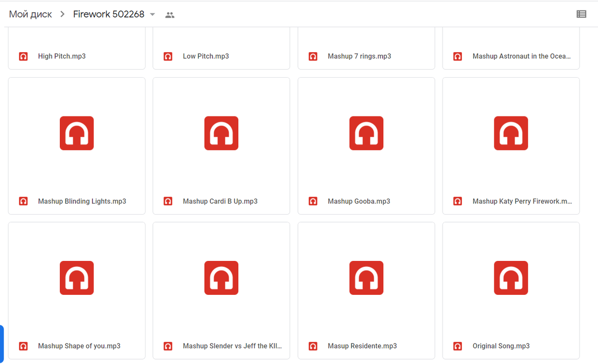
Task: Select the Low Pitch.mp3 file name
Action: click(x=206, y=56)
